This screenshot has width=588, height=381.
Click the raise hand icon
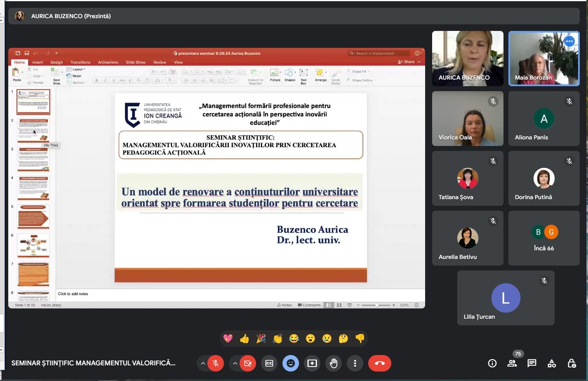(x=333, y=363)
